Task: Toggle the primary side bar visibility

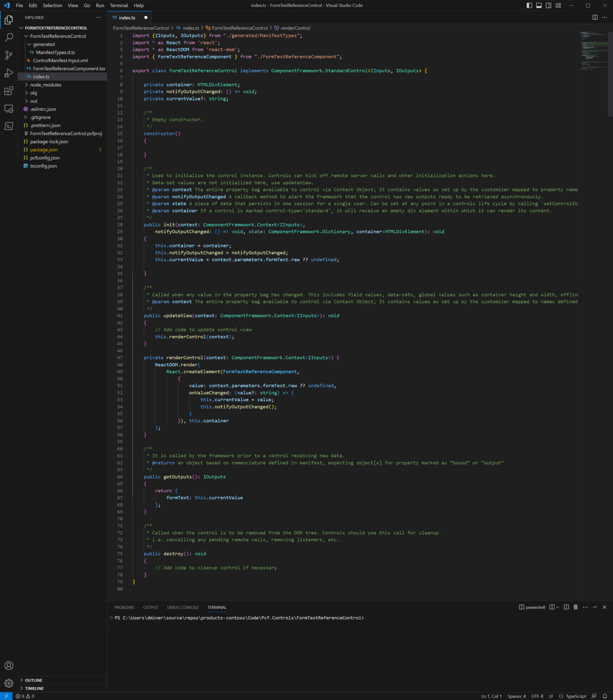Action: tap(530, 5)
